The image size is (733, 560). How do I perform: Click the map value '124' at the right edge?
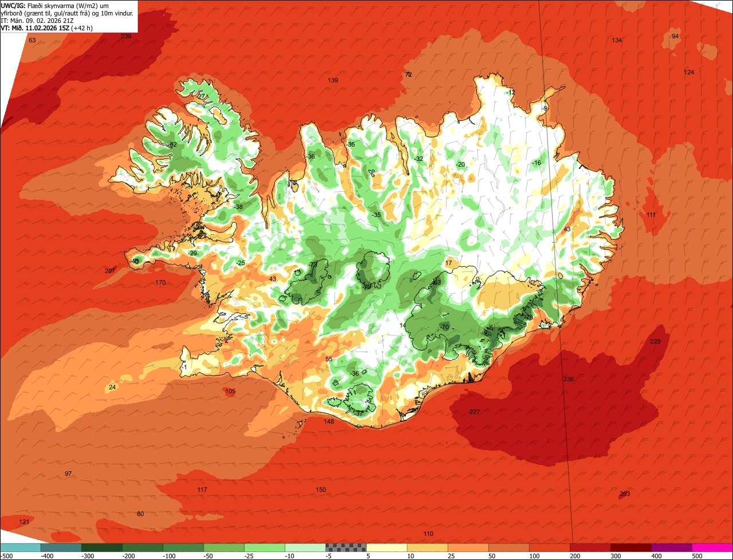(689, 72)
